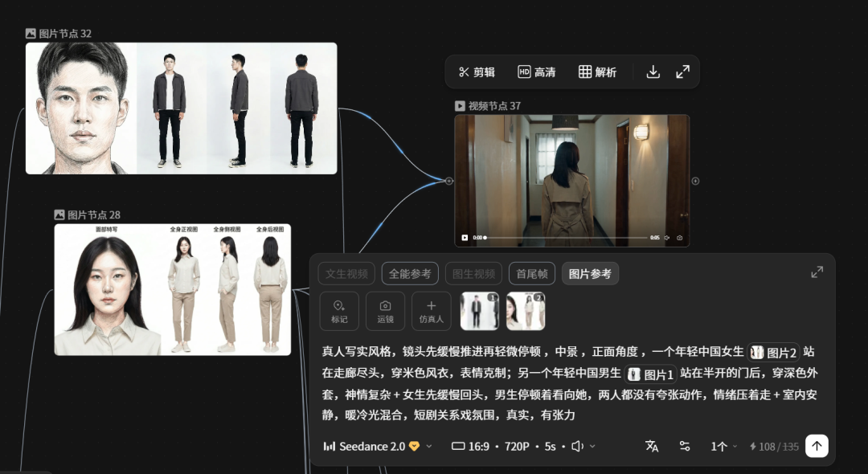Viewport: 868px width, 474px height.
Task: Click the translate 文A icon
Action: pos(652,446)
